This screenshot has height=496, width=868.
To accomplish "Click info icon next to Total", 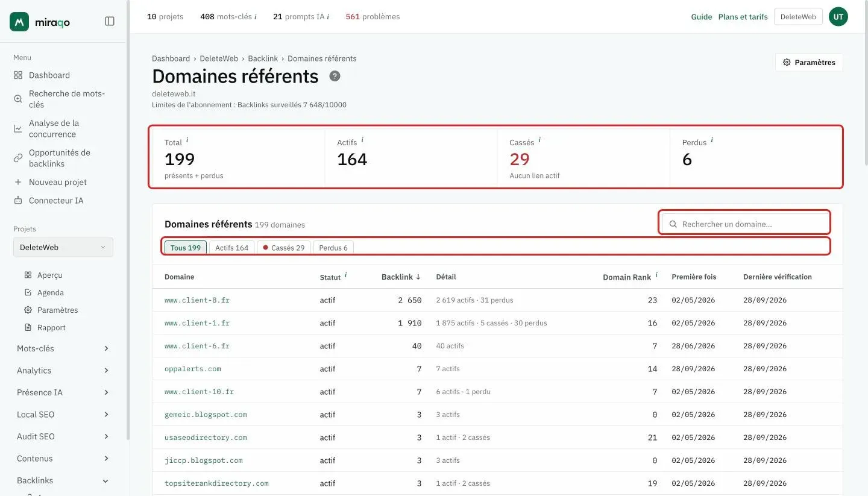I will click(x=187, y=140).
